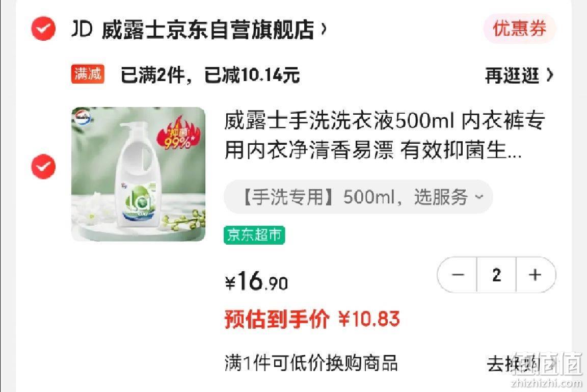This screenshot has height=392, width=587.
Task: Tap the ¥16.90 price
Action: (256, 281)
